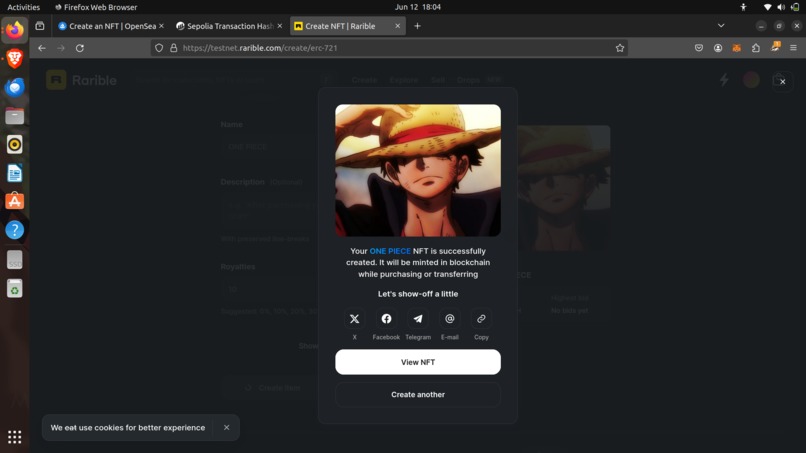Open LibreOffice Writer from the dock
Image resolution: width=806 pixels, height=453 pixels.
[14, 173]
